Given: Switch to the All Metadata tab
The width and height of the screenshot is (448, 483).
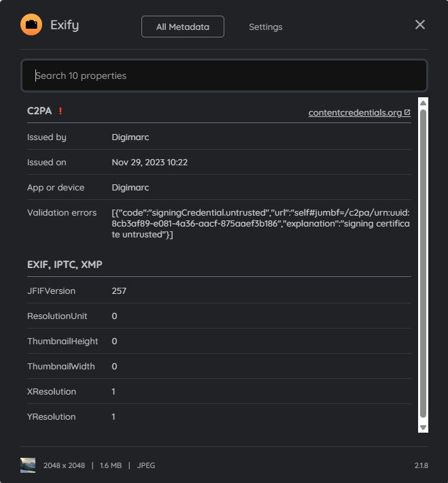Looking at the screenshot, I should [x=183, y=27].
